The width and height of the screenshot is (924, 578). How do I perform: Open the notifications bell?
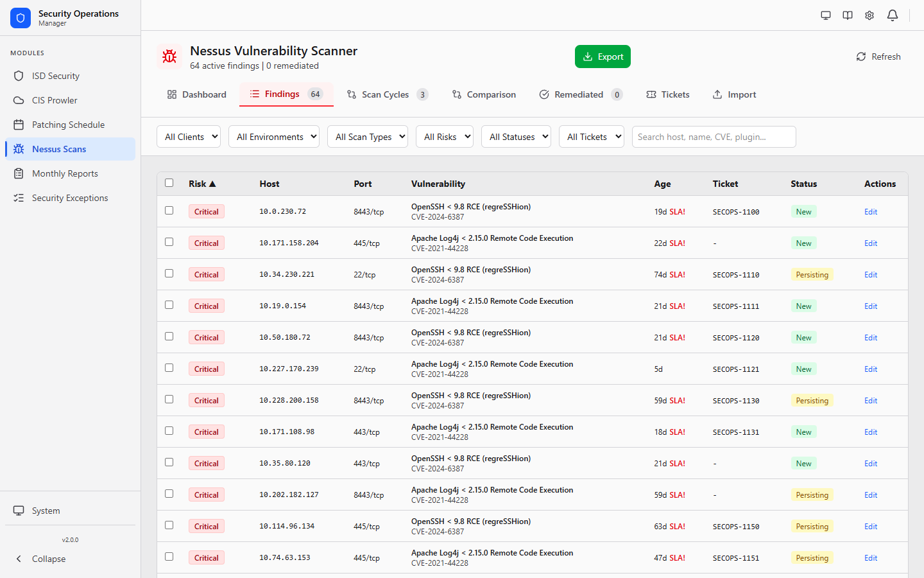[x=893, y=15]
